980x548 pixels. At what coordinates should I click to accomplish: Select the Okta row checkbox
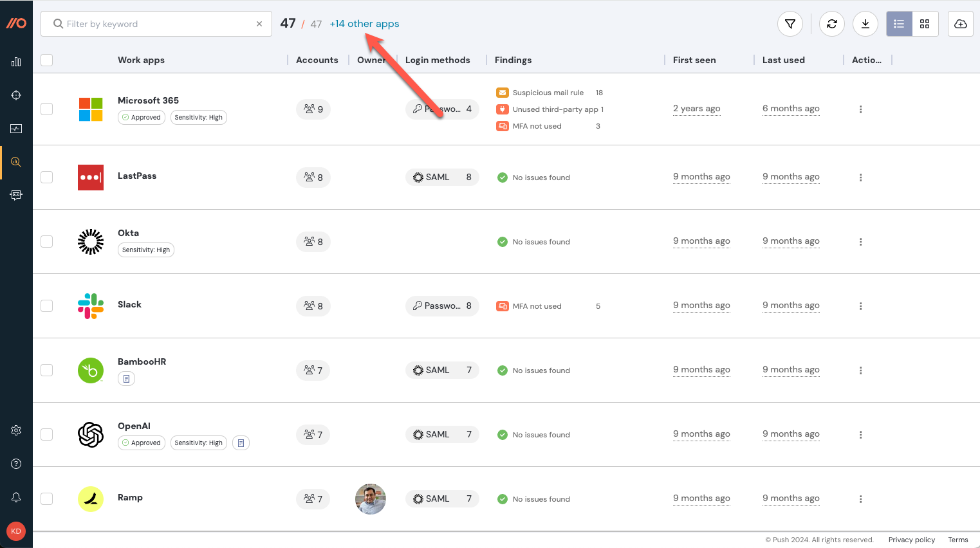point(46,241)
